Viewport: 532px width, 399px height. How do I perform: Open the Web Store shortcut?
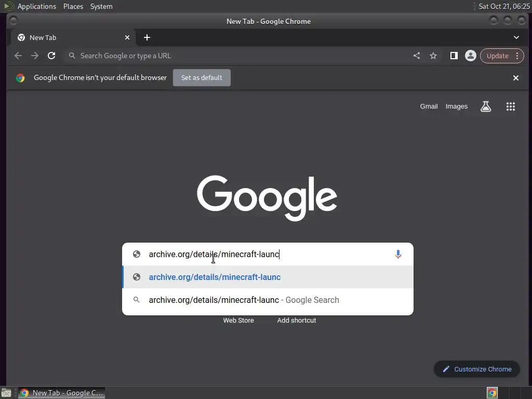[238, 320]
